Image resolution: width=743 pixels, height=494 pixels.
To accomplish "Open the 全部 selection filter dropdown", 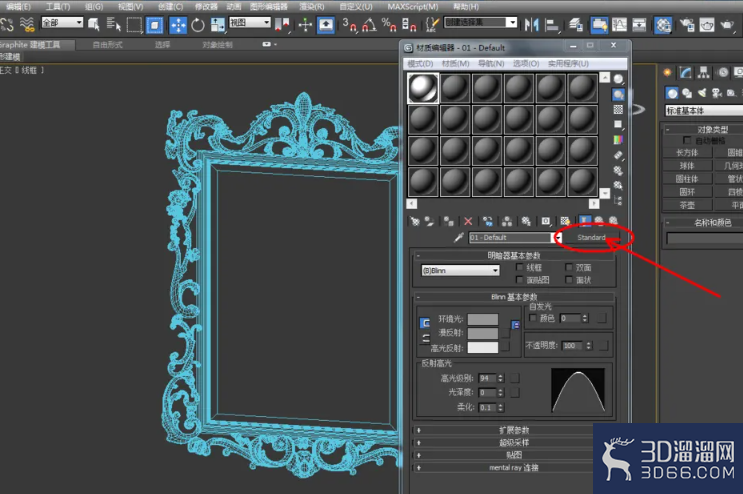I will click(62, 22).
